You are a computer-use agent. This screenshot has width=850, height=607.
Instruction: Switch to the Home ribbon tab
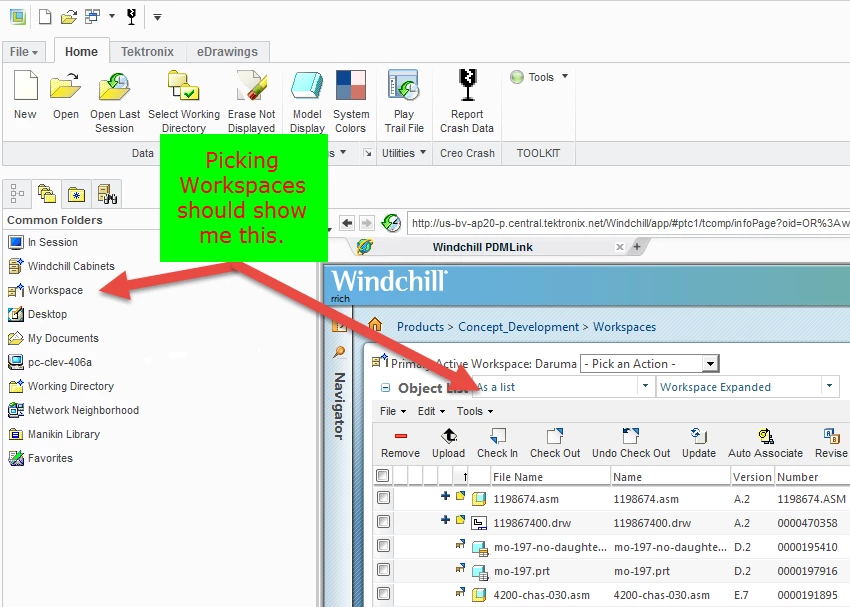click(81, 51)
